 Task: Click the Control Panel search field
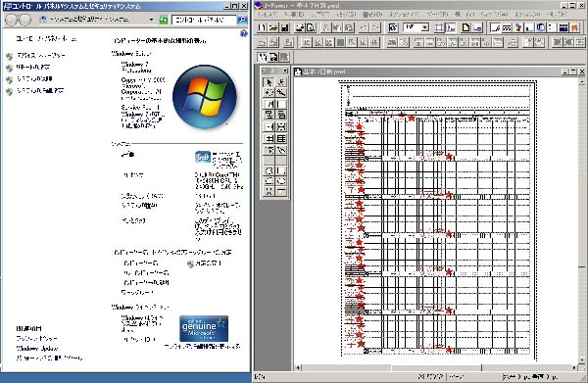[204, 20]
